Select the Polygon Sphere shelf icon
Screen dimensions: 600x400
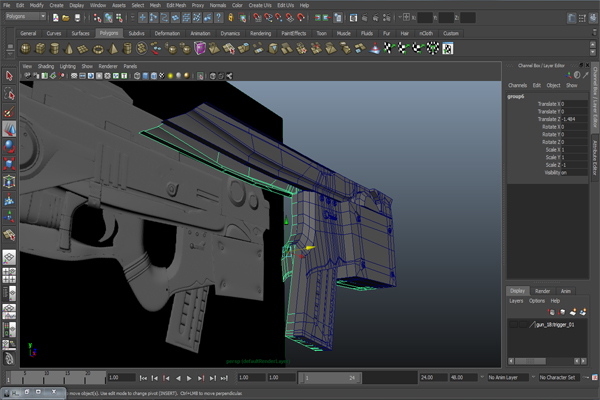[x=26, y=49]
